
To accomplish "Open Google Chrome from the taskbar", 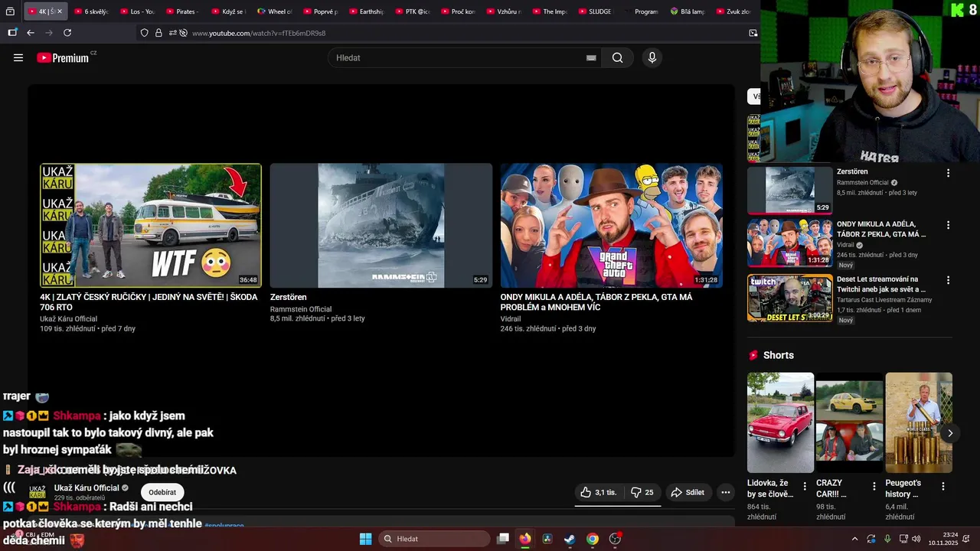I will point(593,539).
